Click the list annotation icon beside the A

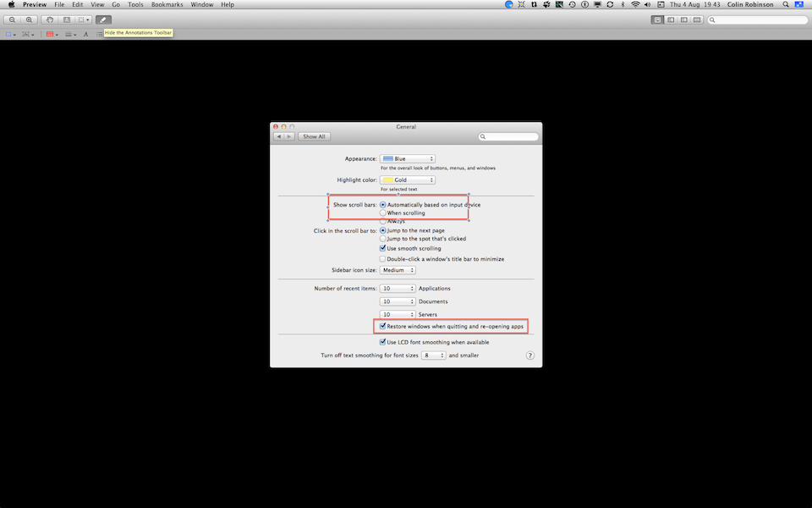(x=99, y=34)
